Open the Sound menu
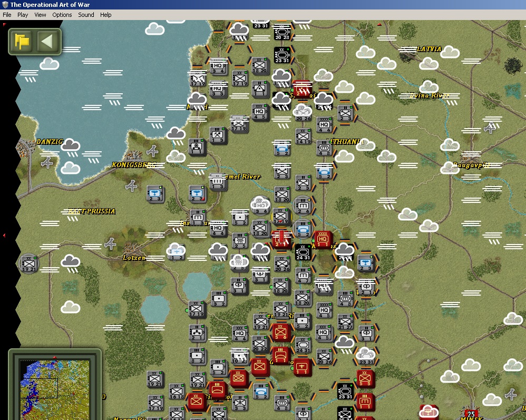The width and height of the screenshot is (526, 420). [86, 15]
